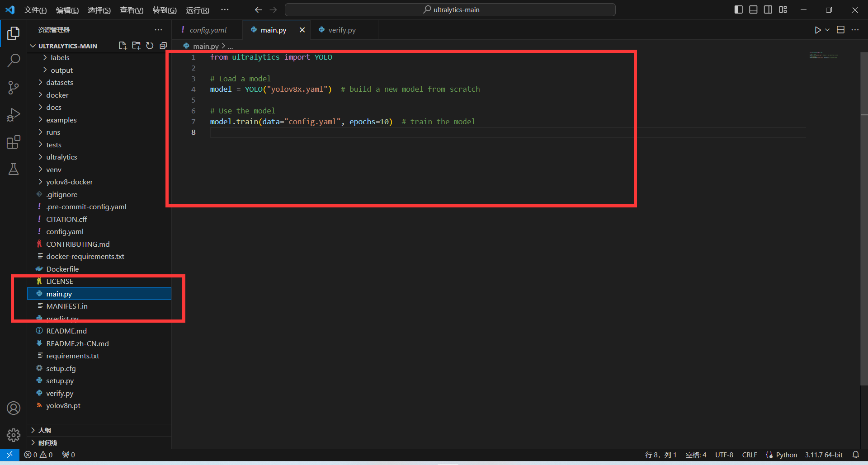Open editor more actions menu
The height and width of the screenshot is (465, 868).
[x=855, y=30]
